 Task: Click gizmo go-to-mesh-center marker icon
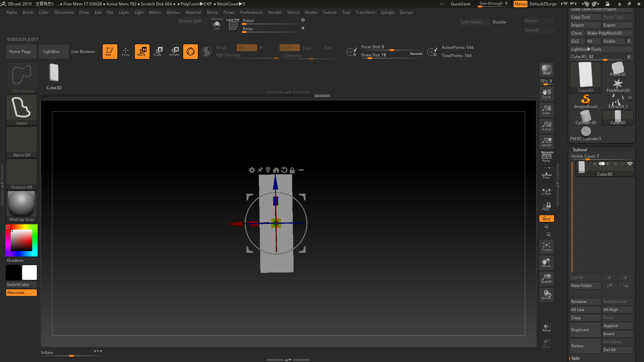[268, 170]
